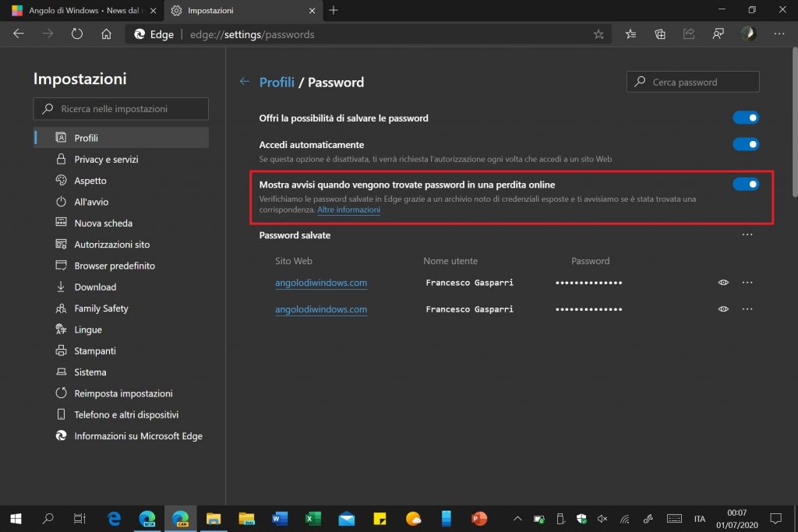Add page to favorites star icon

598,34
